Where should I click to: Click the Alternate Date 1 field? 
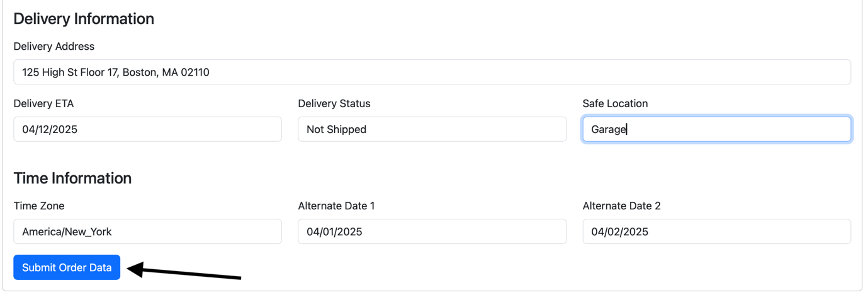point(432,232)
